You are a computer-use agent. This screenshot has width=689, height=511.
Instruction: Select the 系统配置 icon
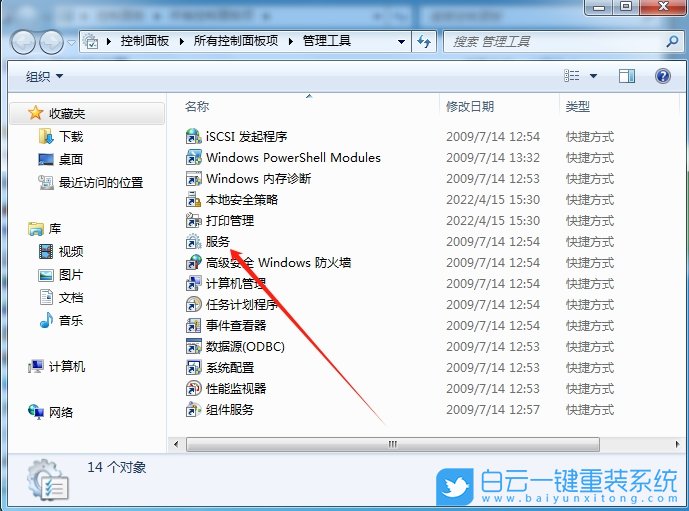click(194, 368)
